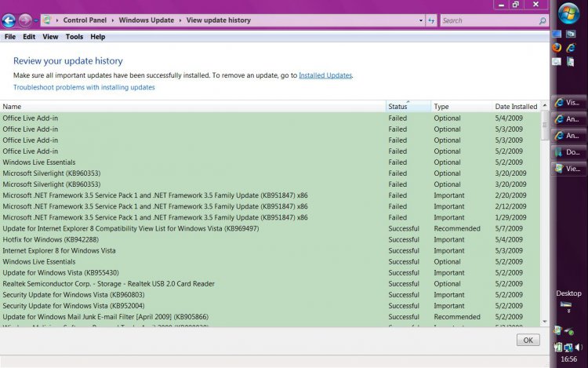Open Troubleshoot problems with installing updates
Screen dimensions: 588x368
point(84,87)
